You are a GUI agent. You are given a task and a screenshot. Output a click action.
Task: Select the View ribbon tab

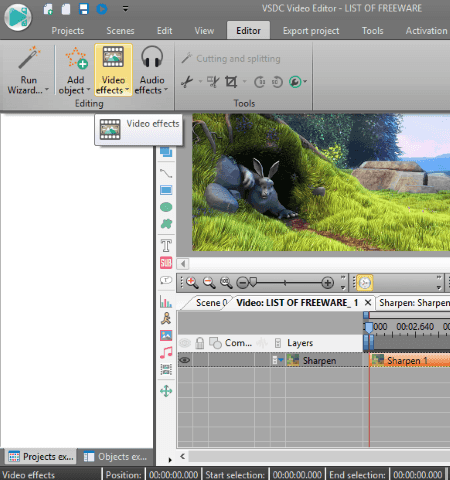click(204, 31)
